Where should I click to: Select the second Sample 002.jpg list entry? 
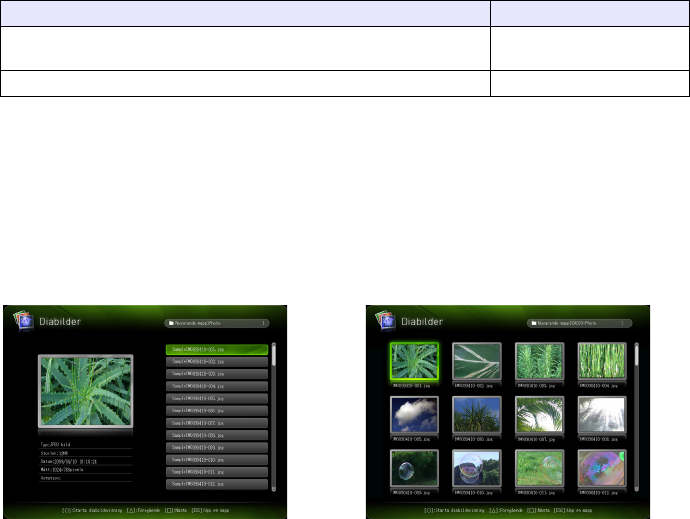[x=217, y=362]
